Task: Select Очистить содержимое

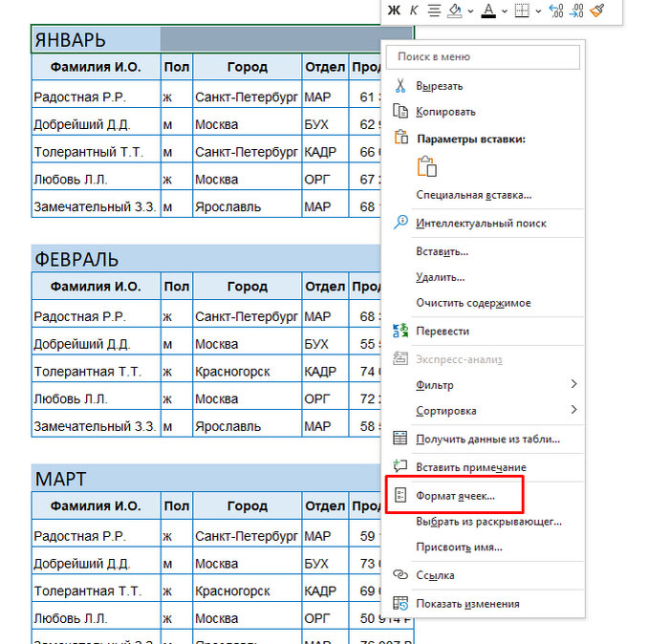Action: pyautogui.click(x=473, y=303)
